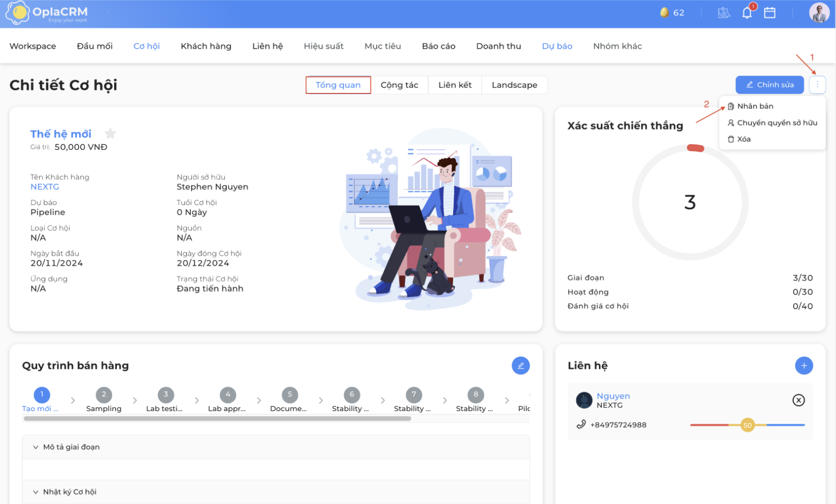
Task: Go to Workspace in the navigation
Action: point(33,46)
